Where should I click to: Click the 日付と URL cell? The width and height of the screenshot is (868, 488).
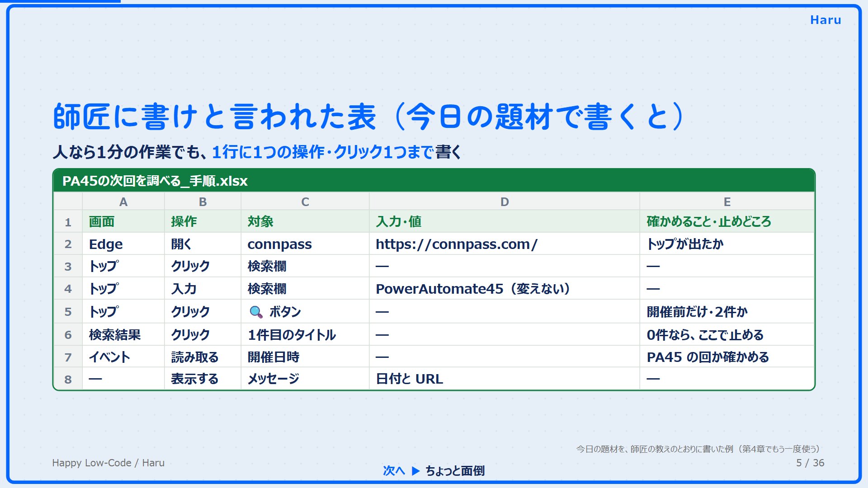pyautogui.click(x=504, y=379)
